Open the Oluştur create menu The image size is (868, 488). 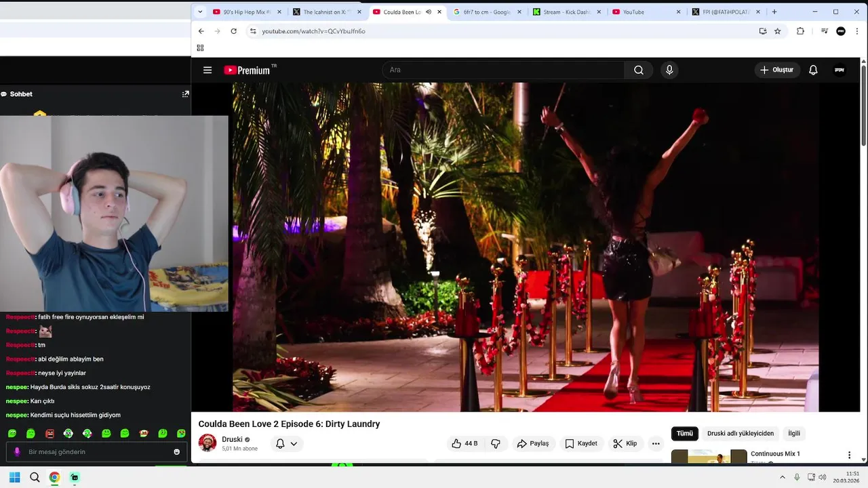(x=777, y=70)
